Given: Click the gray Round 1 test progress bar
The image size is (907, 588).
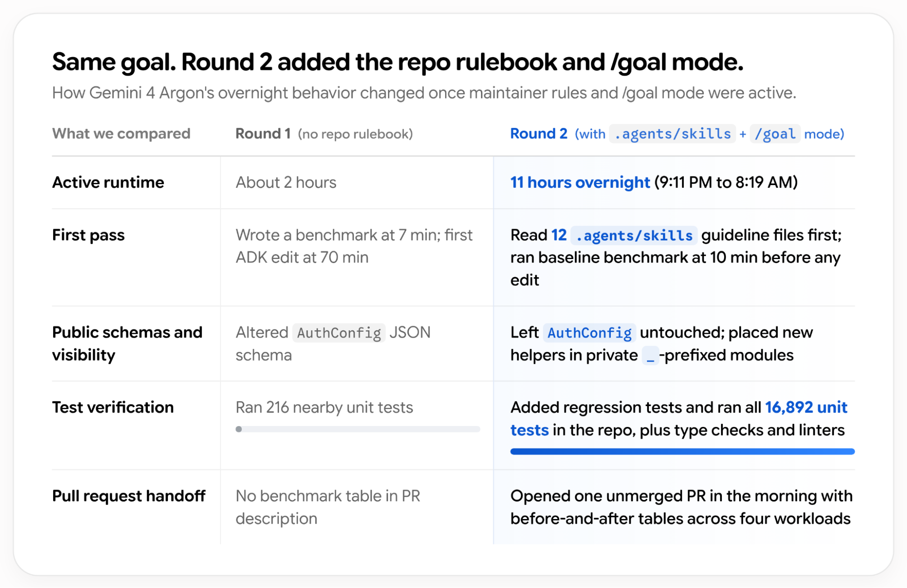Looking at the screenshot, I should (x=358, y=429).
